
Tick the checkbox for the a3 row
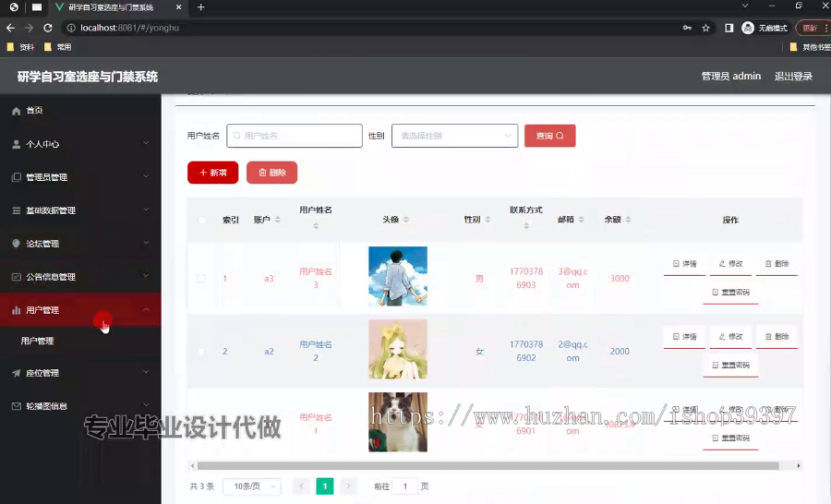[x=201, y=278]
